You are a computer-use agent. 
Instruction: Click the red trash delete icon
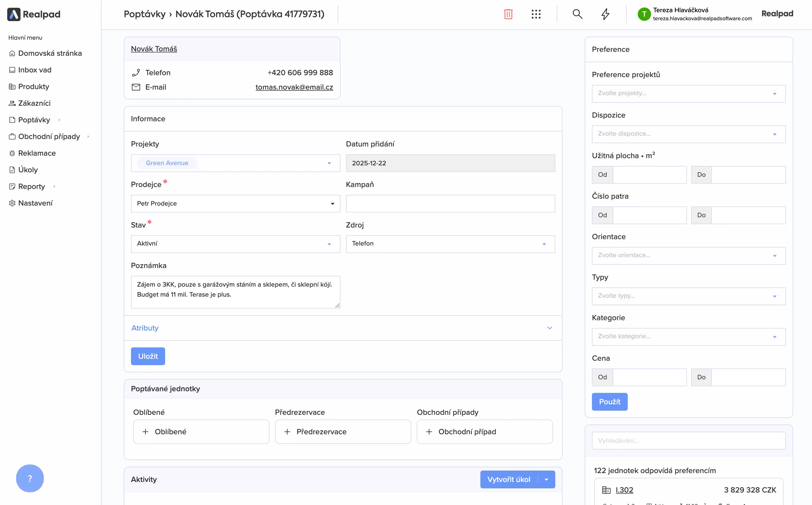508,14
